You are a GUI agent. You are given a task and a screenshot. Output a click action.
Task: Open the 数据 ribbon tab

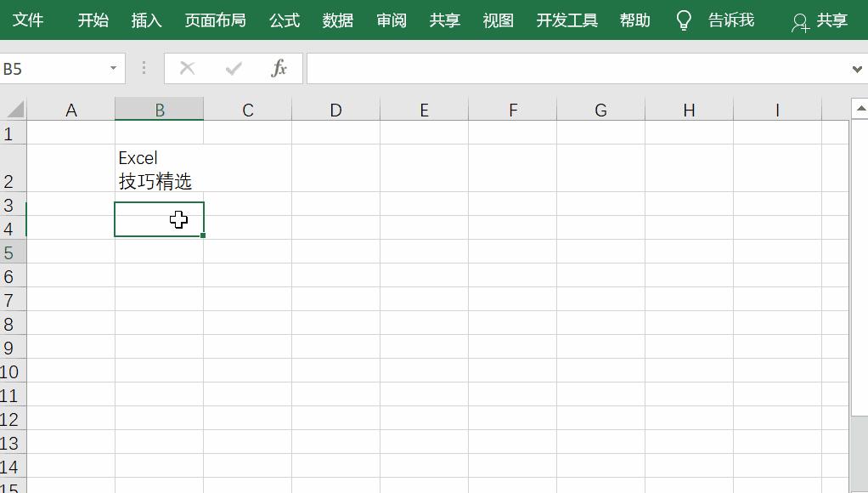337,20
